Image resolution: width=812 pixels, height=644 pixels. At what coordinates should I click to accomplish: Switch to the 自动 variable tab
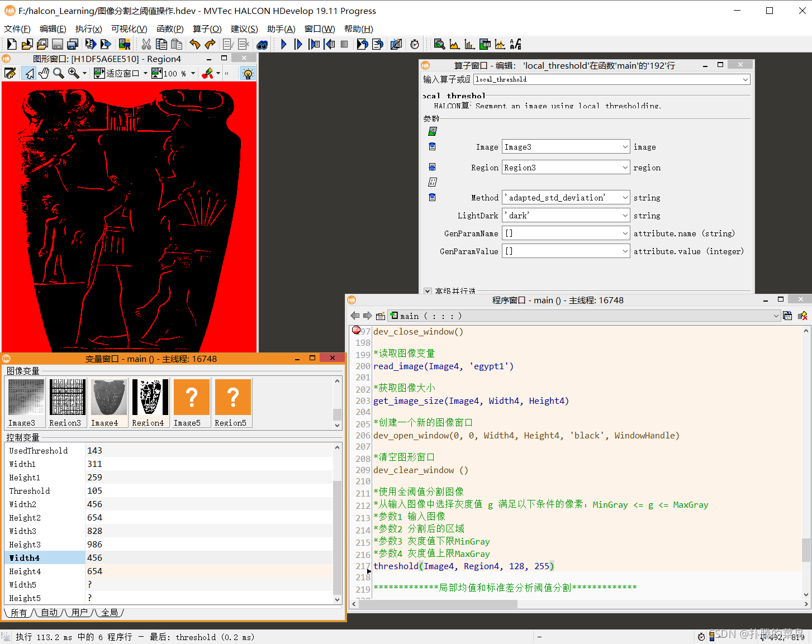(x=49, y=613)
